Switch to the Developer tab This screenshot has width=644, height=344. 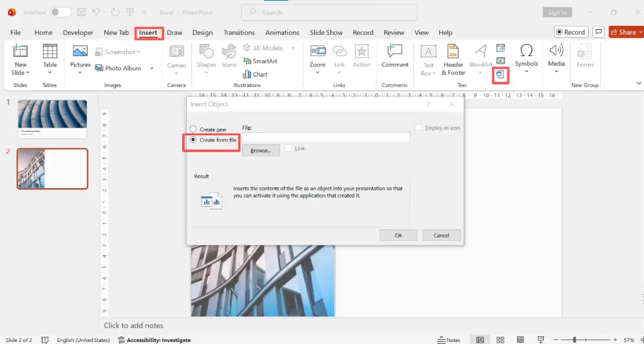pos(78,32)
